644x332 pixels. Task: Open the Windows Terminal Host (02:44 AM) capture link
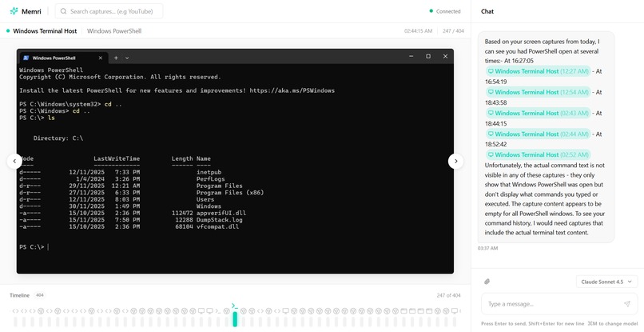point(538,134)
